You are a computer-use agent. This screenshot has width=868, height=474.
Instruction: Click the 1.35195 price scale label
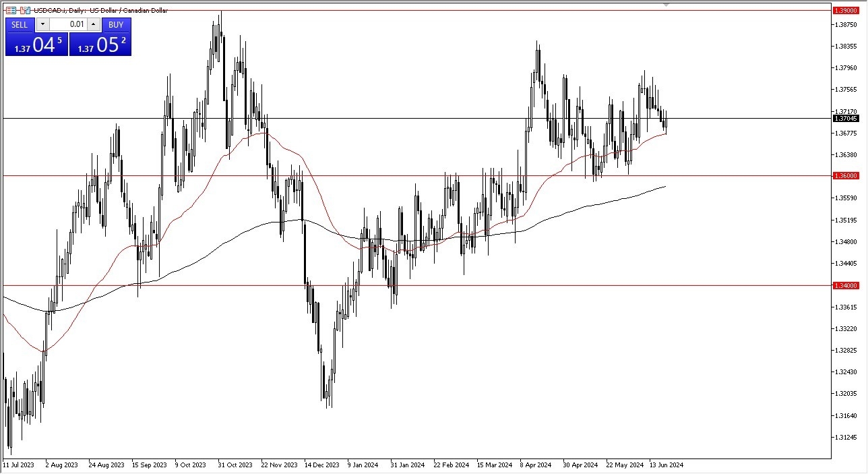click(x=845, y=220)
